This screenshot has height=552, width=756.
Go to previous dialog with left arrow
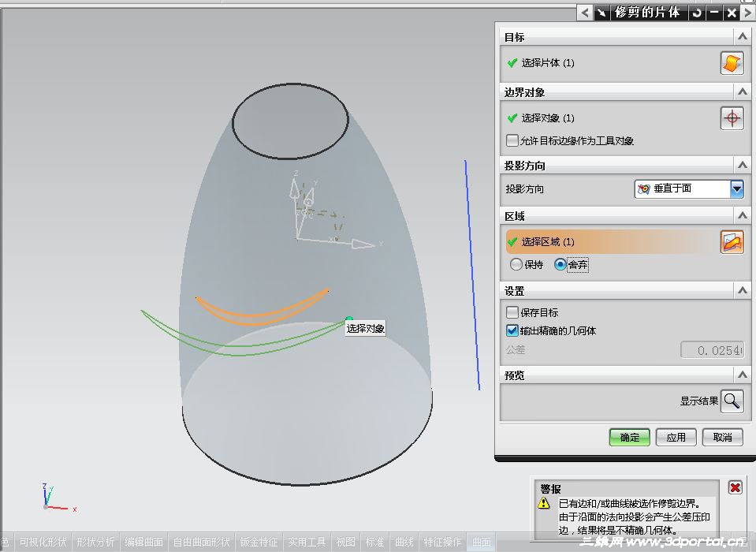[584, 13]
